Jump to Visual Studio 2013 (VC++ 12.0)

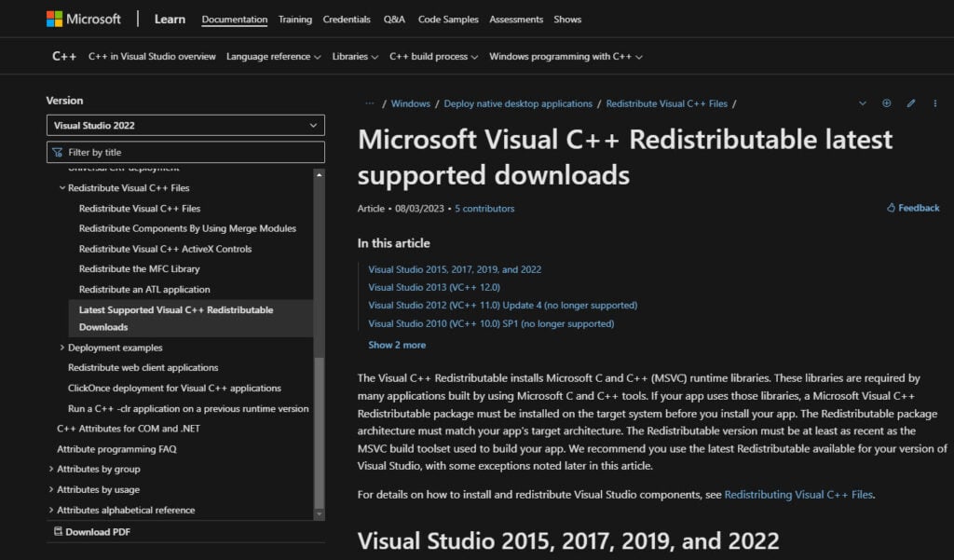coord(434,287)
